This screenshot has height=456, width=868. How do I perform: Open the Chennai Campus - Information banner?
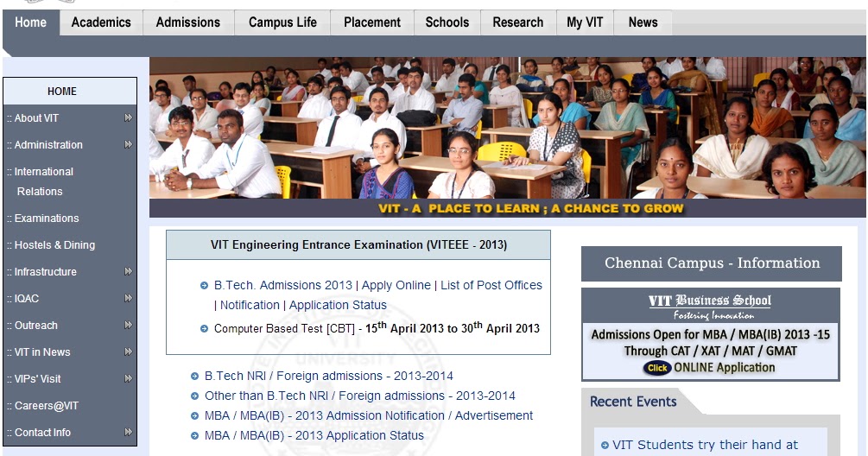click(x=712, y=263)
